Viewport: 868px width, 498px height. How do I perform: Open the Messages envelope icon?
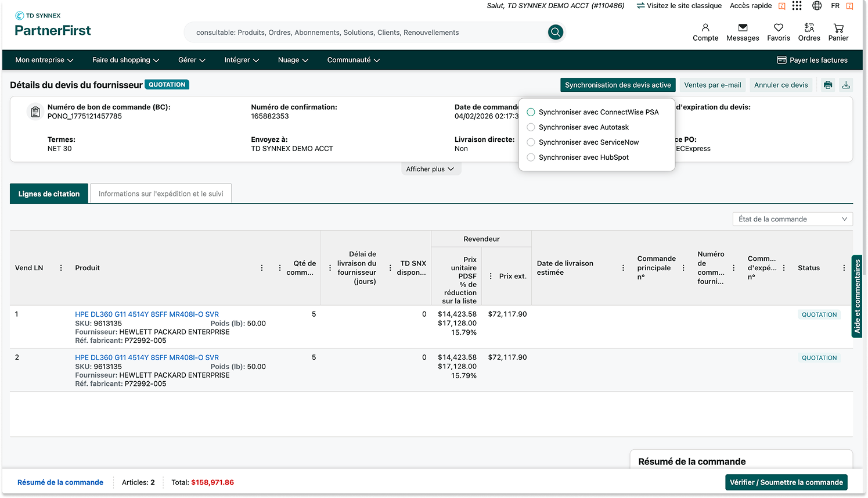tap(743, 27)
